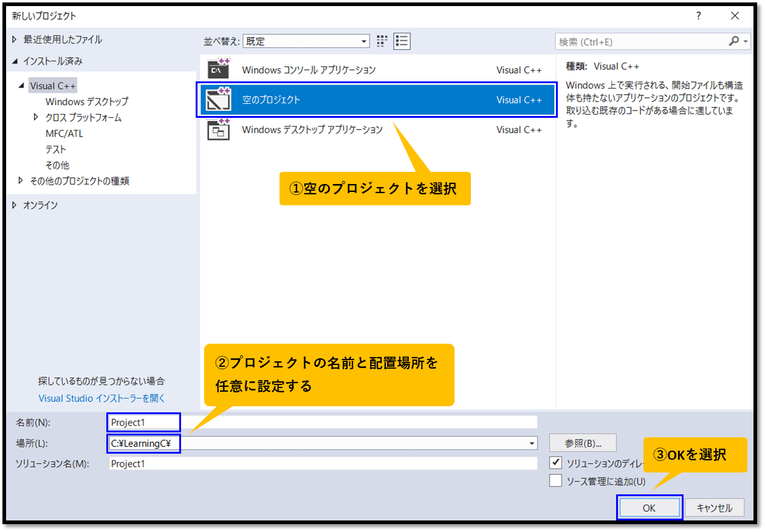Open the dialog help question mark

click(699, 16)
